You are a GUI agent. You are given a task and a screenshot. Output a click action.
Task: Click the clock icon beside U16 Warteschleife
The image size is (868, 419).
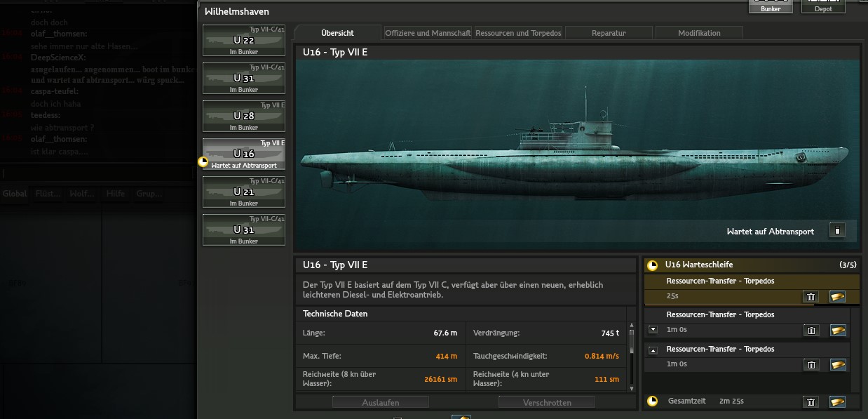653,265
